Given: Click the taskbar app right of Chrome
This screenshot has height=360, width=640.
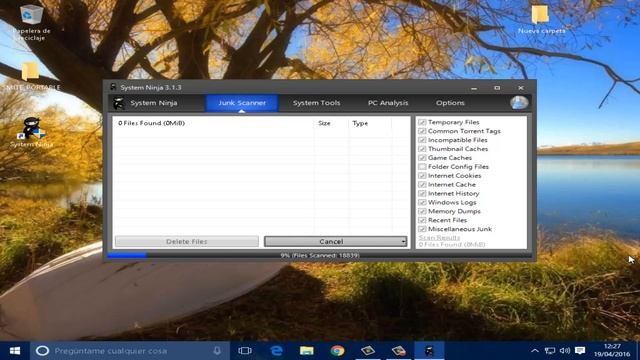Looking at the screenshot, I should point(368,351).
